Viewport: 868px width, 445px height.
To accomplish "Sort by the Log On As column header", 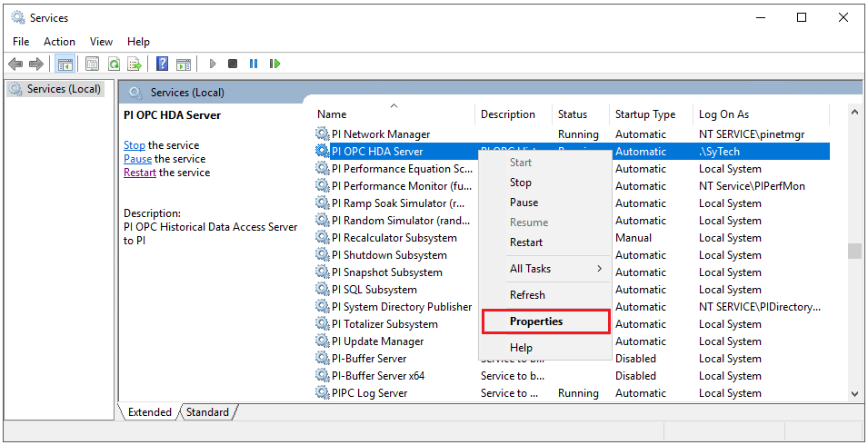I will click(x=761, y=114).
